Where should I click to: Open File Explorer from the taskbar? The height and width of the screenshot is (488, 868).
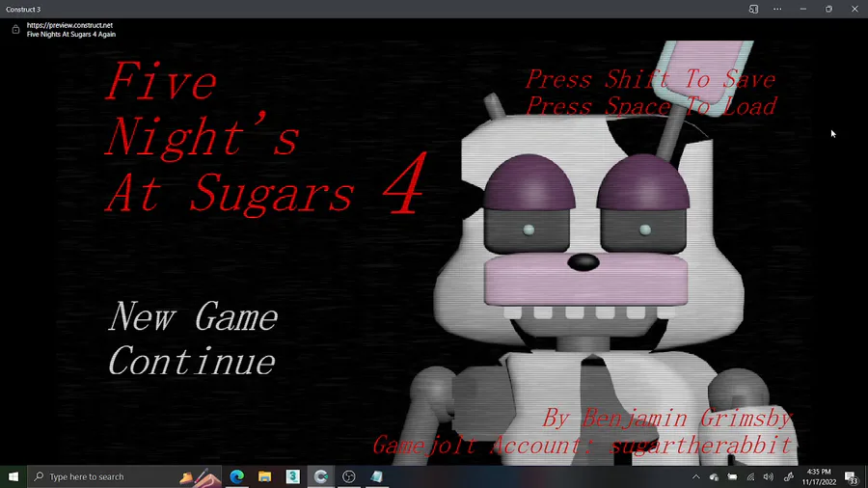pyautogui.click(x=264, y=476)
